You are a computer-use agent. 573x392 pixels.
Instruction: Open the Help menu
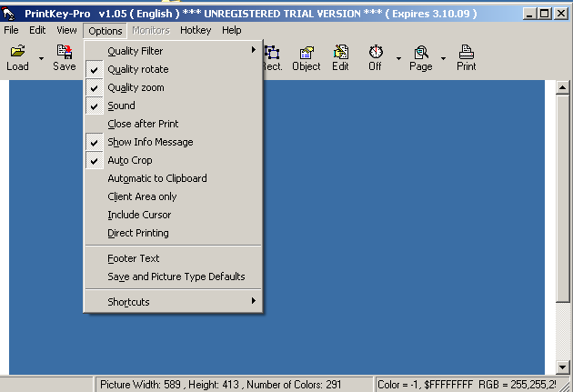232,30
